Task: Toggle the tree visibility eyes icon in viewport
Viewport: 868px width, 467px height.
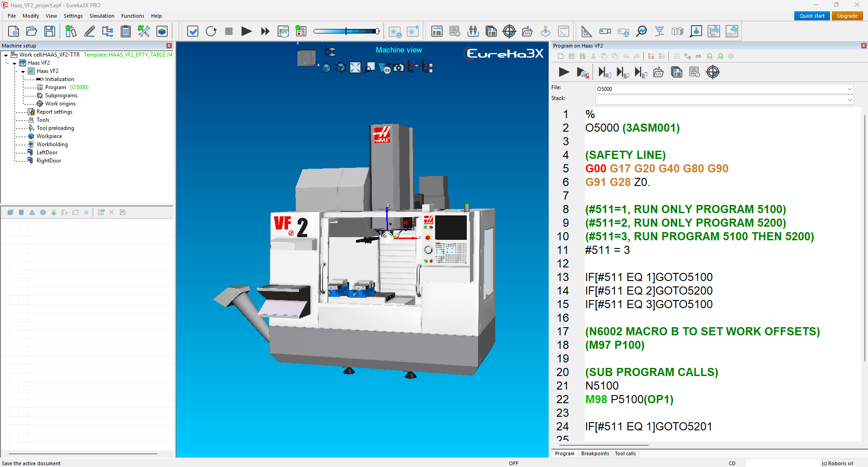Action: pos(330,51)
